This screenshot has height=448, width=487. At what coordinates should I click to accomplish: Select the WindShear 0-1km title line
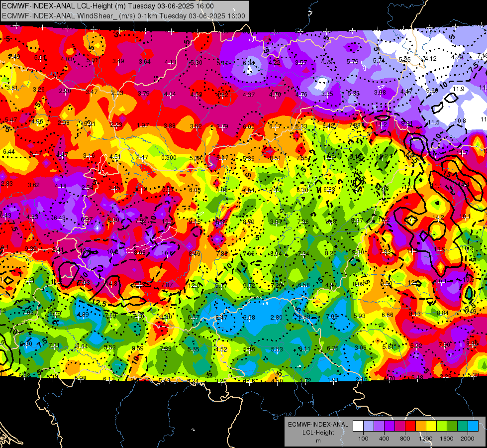tap(123, 16)
